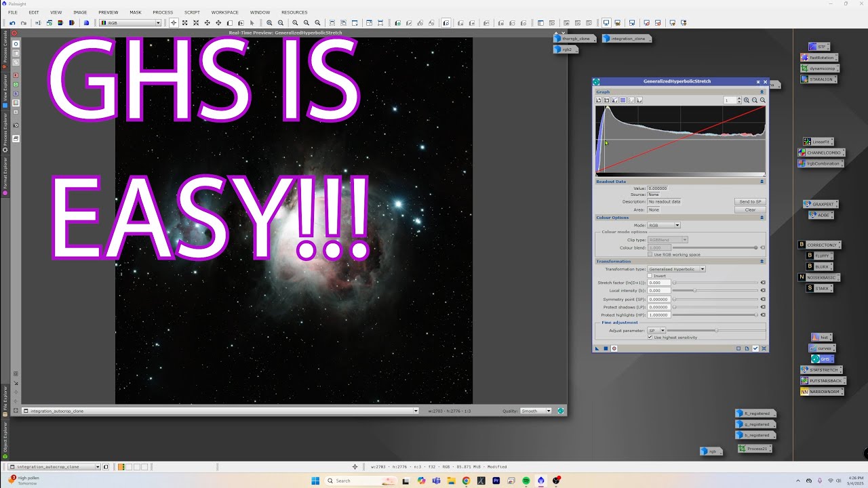Open the Adjust parameter SP dropdown
Screen dimensions: 868x488
pos(656,330)
